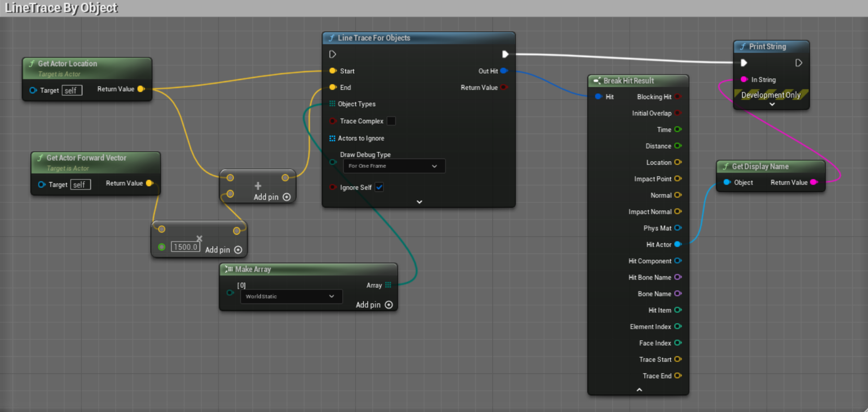Click the Hit Bone Name output pin
The width and height of the screenshot is (868, 412).
pyautogui.click(x=678, y=277)
